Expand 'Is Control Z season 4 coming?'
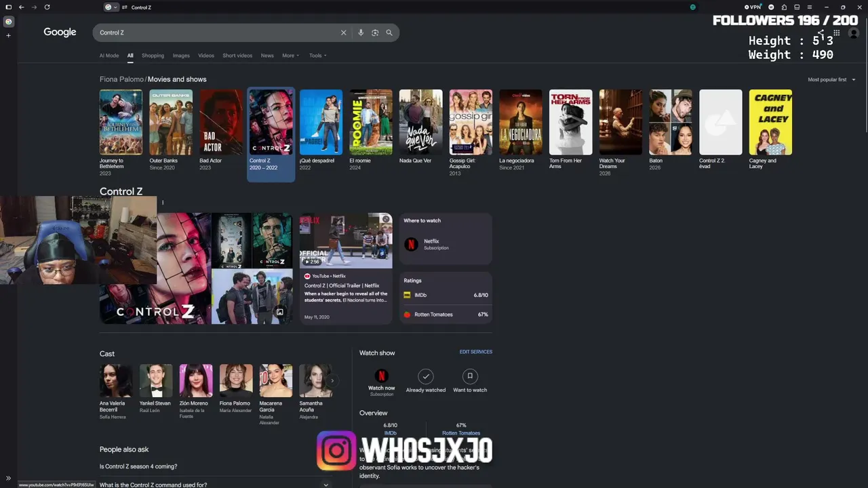The width and height of the screenshot is (868, 488). [x=215, y=466]
